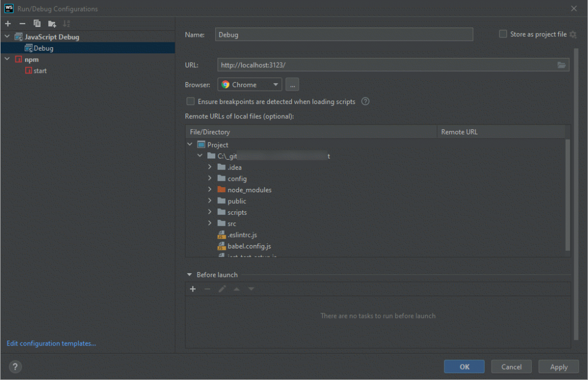Check the Store as project file checkbox

503,34
